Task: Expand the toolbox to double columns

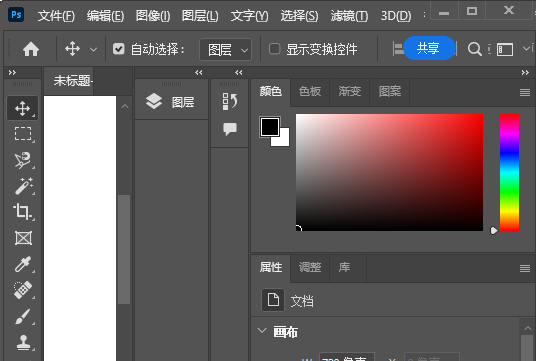Action: coord(12,72)
